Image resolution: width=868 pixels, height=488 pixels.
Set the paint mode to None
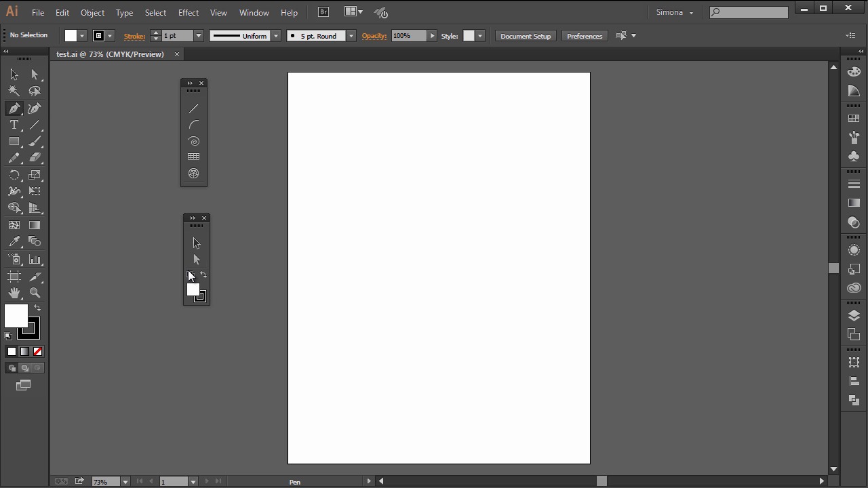click(38, 351)
